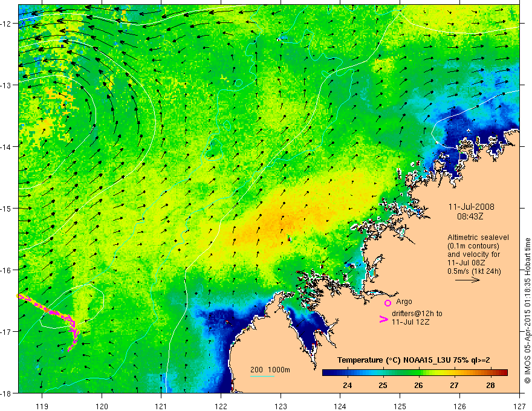Click the 'drifters@12h to' legend label

point(417,313)
